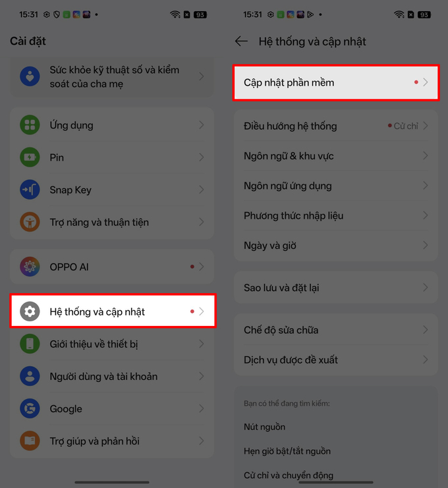The height and width of the screenshot is (488, 448).
Task: Tap the gear icon for Hệ thống và cập nhật
Action: pyautogui.click(x=30, y=312)
